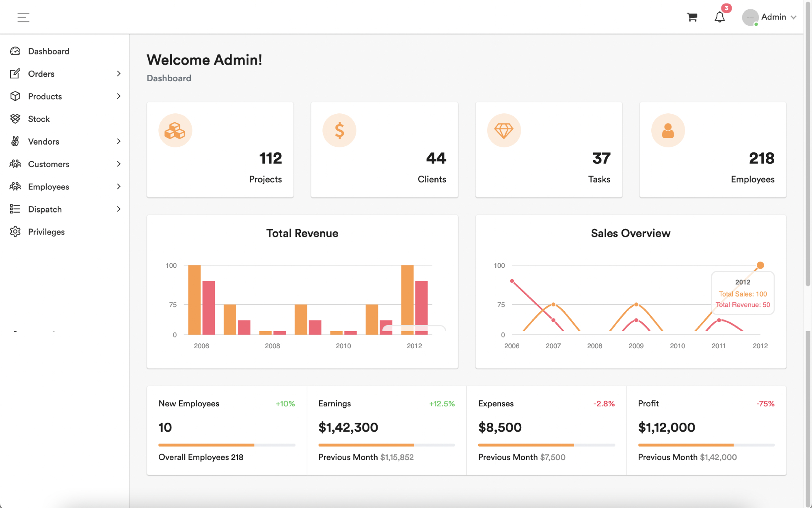The image size is (812, 508).
Task: Open the Admin dropdown arrow
Action: pos(794,17)
